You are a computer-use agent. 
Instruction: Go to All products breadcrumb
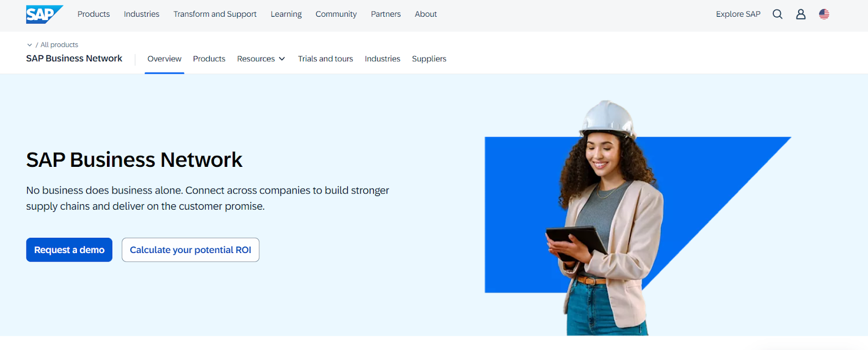[x=59, y=45]
